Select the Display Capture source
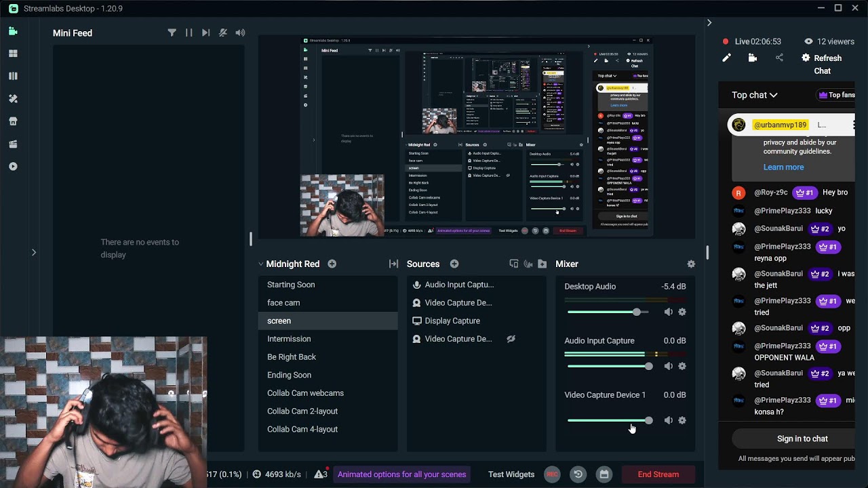868x488 pixels. (x=476, y=321)
